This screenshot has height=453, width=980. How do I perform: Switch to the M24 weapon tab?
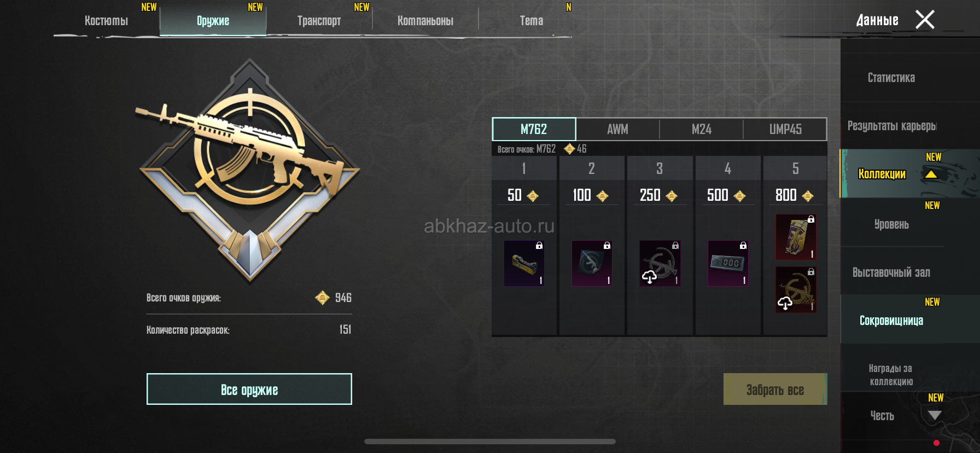point(701,129)
